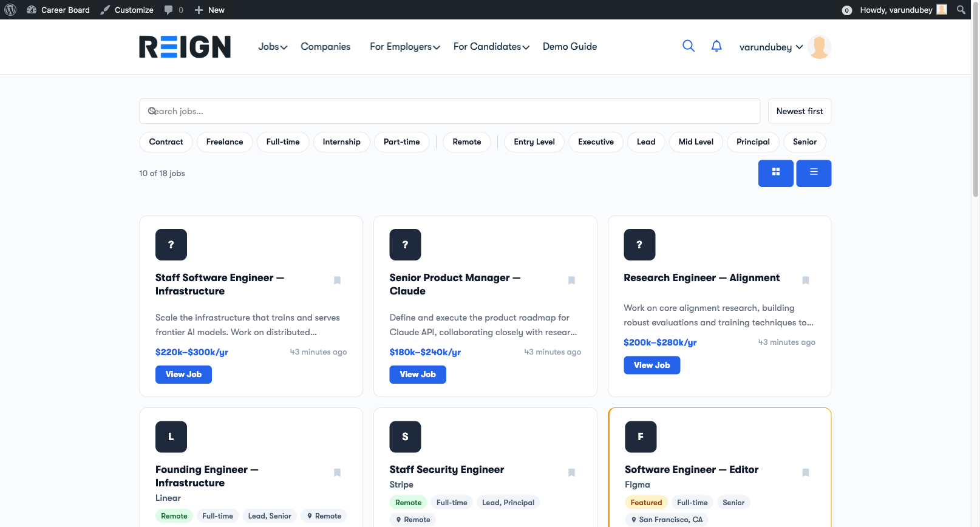Open site search from header

click(689, 46)
